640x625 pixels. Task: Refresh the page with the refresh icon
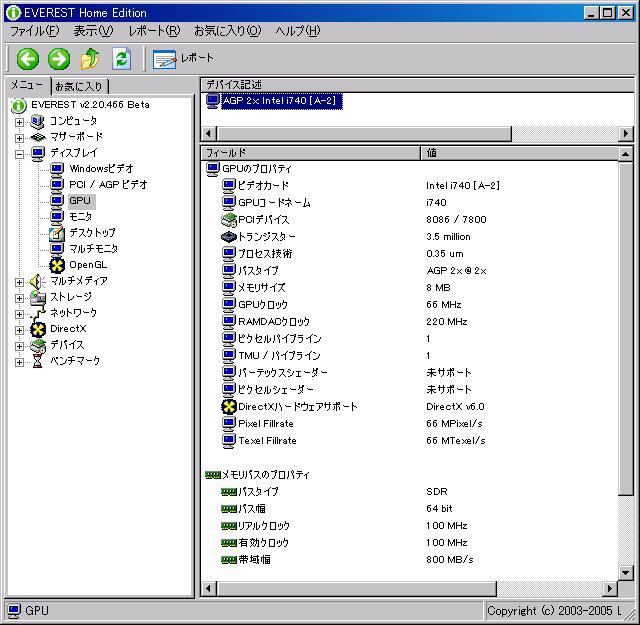[x=121, y=59]
